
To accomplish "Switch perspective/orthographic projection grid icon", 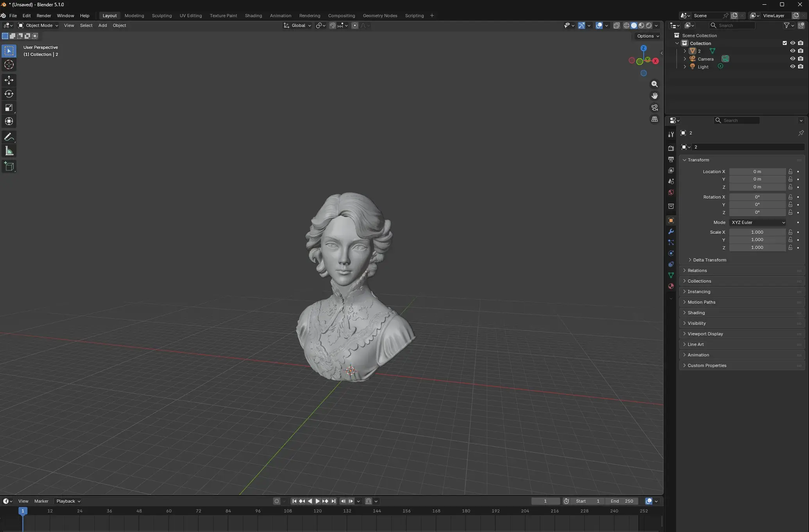I will [x=655, y=119].
